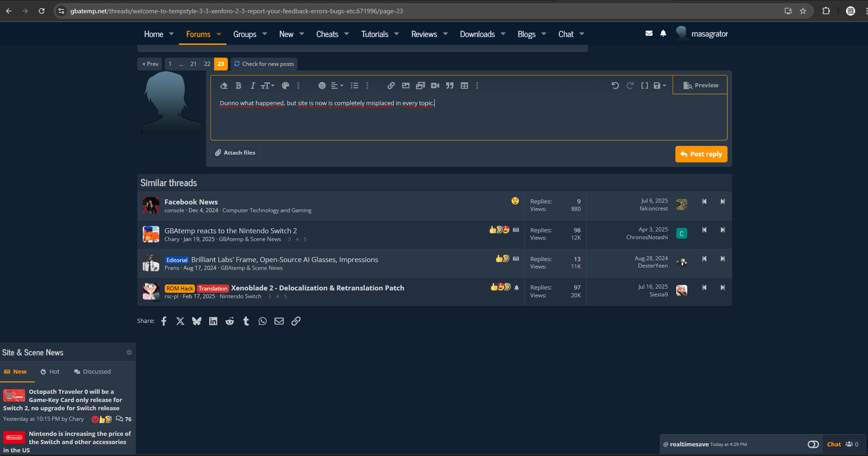Open the Attach files button
This screenshot has height=456, width=868.
point(235,153)
